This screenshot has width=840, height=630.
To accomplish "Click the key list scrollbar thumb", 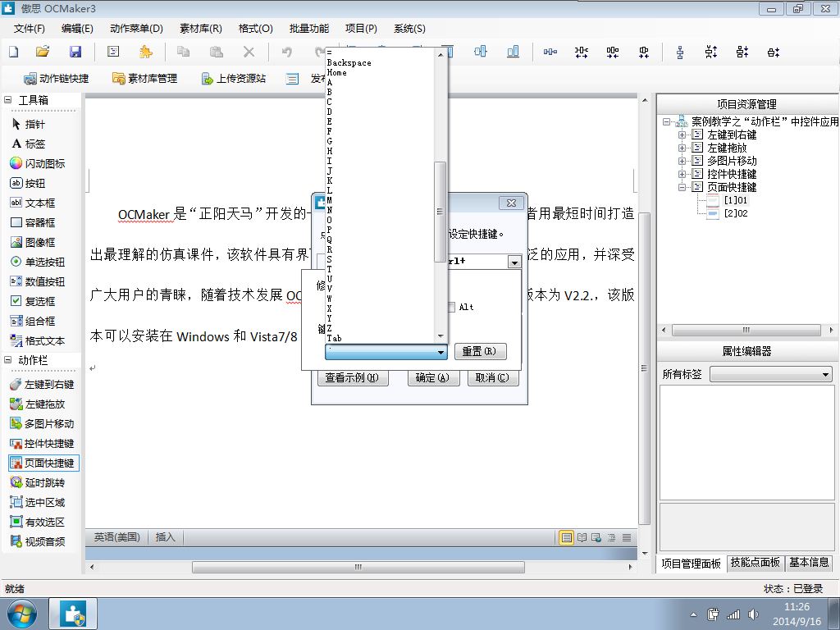I will tap(441, 212).
